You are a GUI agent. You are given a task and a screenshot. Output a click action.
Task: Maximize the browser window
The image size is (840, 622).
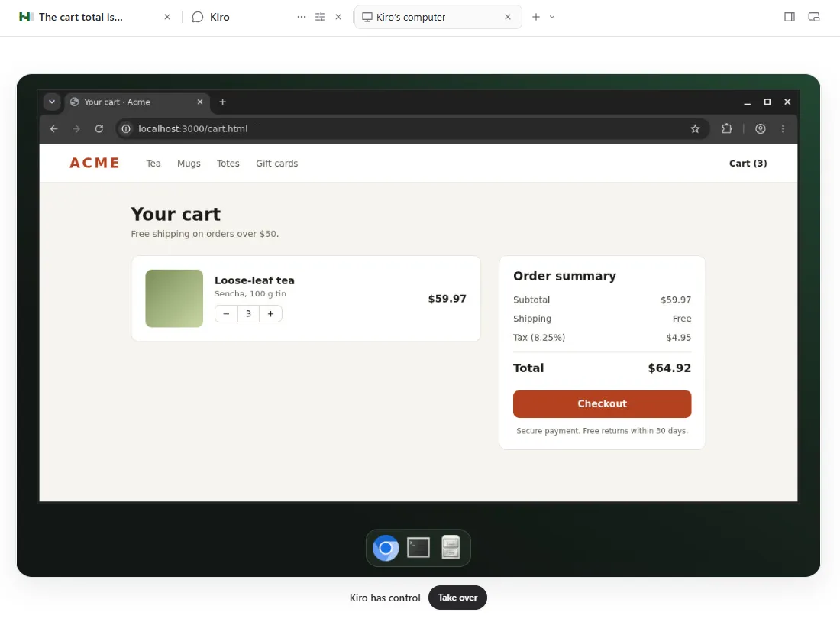[x=767, y=102]
